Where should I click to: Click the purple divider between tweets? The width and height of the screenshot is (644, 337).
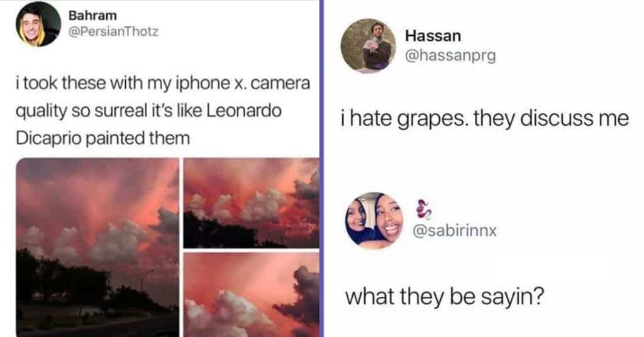(x=321, y=168)
